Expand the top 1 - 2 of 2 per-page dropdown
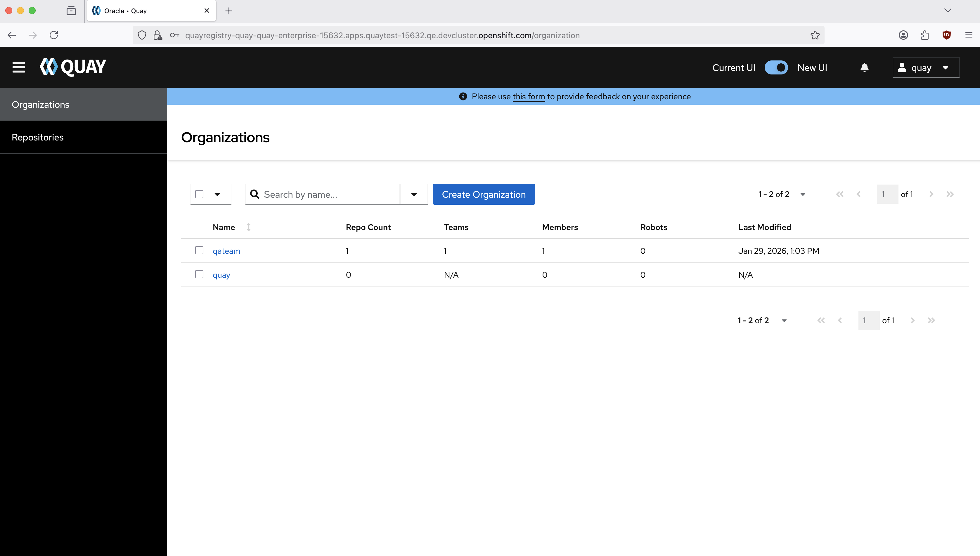This screenshot has height=556, width=980. [x=803, y=194]
